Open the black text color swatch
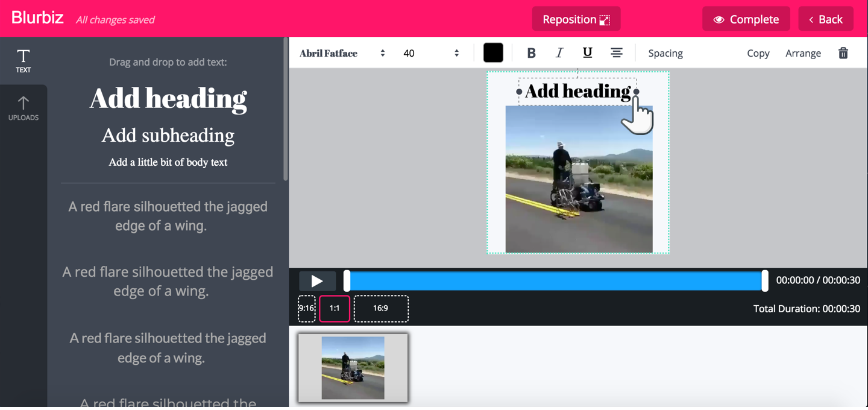The height and width of the screenshot is (410, 868). [x=493, y=53]
